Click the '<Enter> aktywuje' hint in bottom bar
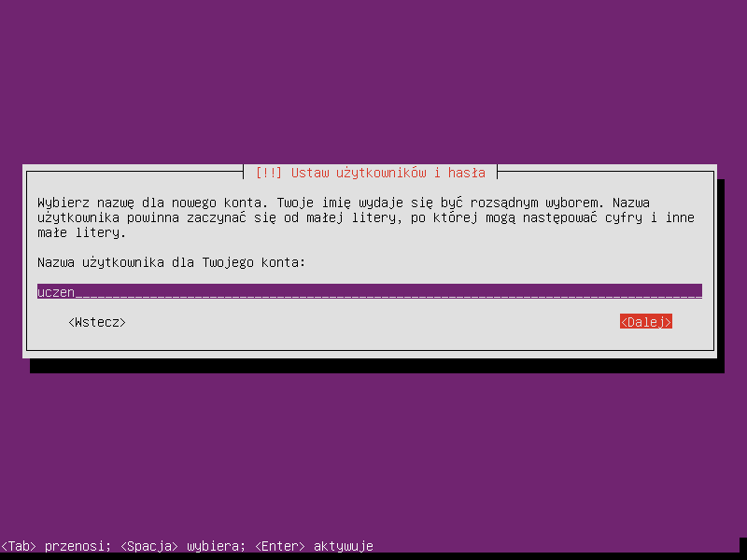The width and height of the screenshot is (747, 560). [314, 546]
